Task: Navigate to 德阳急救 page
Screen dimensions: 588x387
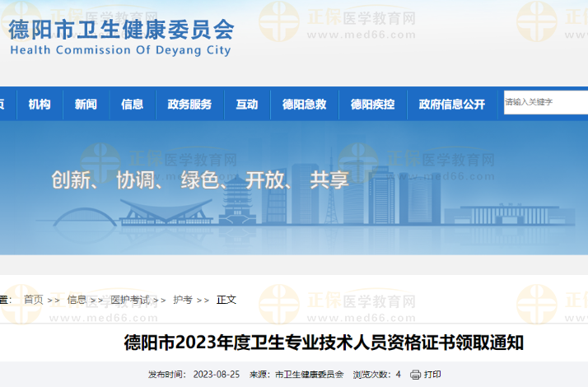Action: click(304, 105)
